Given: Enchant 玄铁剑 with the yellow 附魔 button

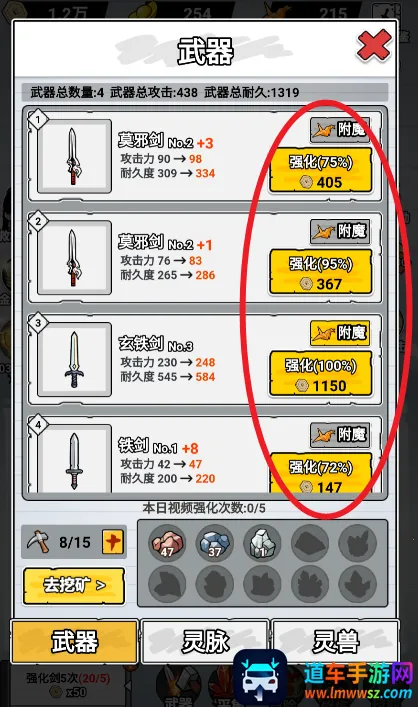Looking at the screenshot, I should coord(340,333).
